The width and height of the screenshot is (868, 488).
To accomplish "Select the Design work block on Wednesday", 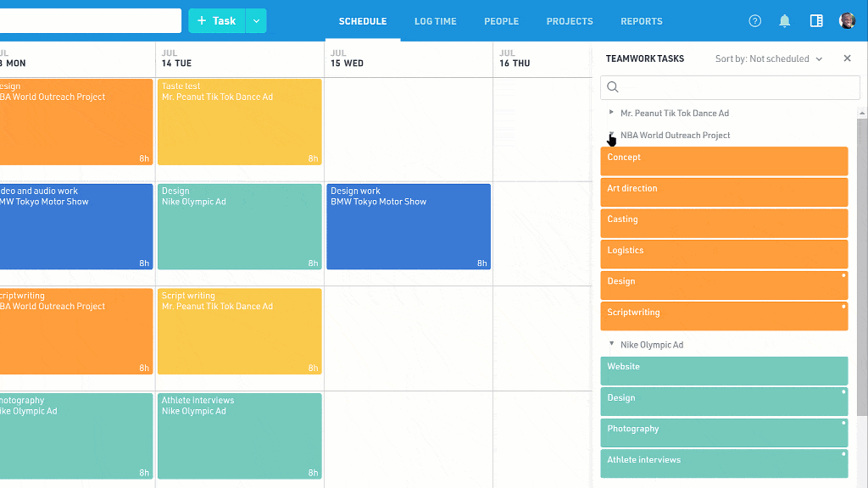I will pyautogui.click(x=409, y=227).
